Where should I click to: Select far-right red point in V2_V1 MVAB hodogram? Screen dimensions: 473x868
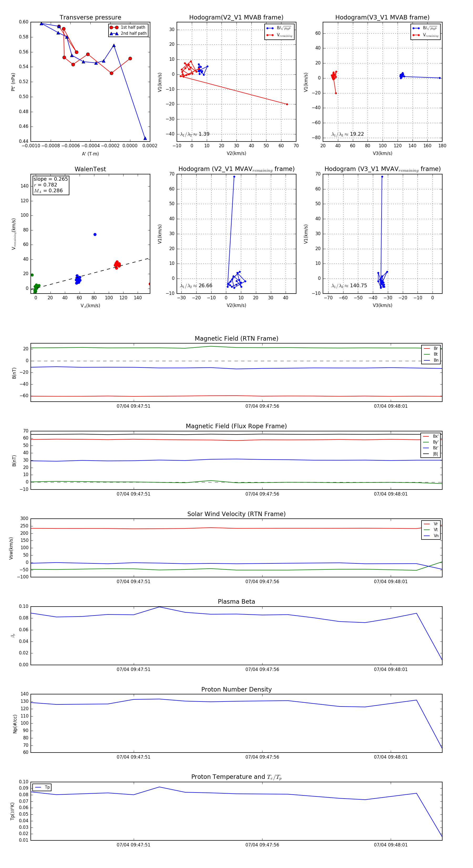[x=287, y=104]
